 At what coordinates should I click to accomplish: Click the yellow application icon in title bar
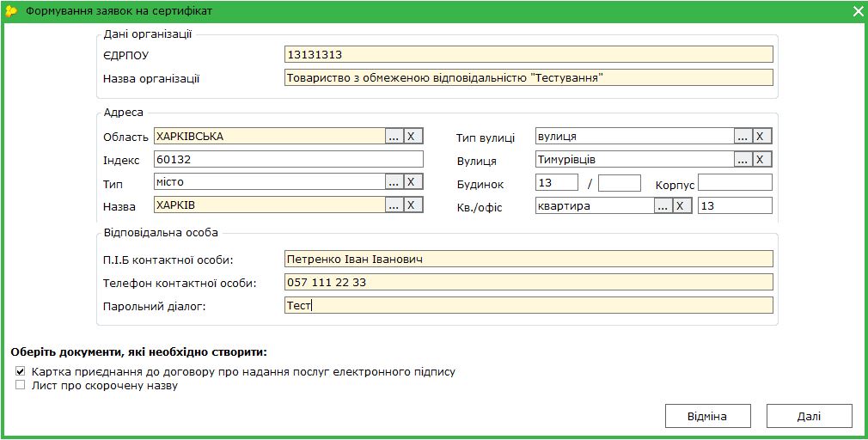click(x=10, y=10)
